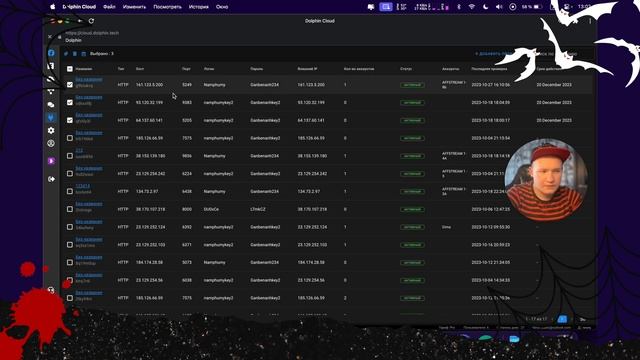Check the 38.153.139.180 proxy checkbox

click(x=70, y=156)
